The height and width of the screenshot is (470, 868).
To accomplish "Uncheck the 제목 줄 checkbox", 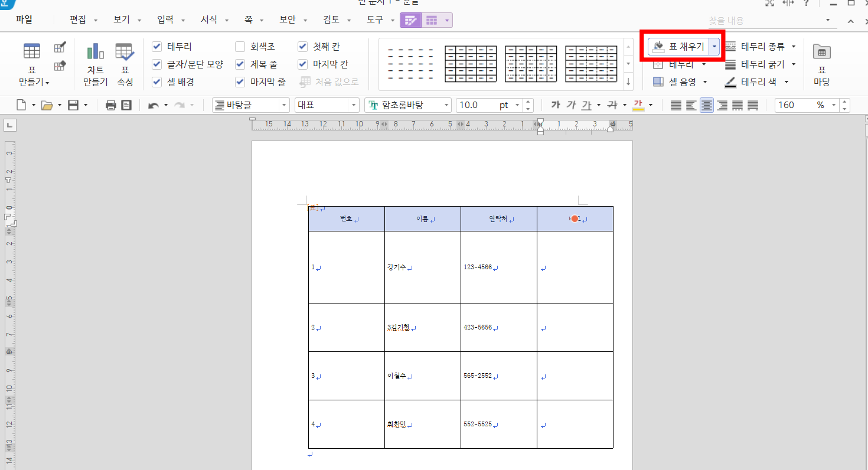I will click(240, 64).
